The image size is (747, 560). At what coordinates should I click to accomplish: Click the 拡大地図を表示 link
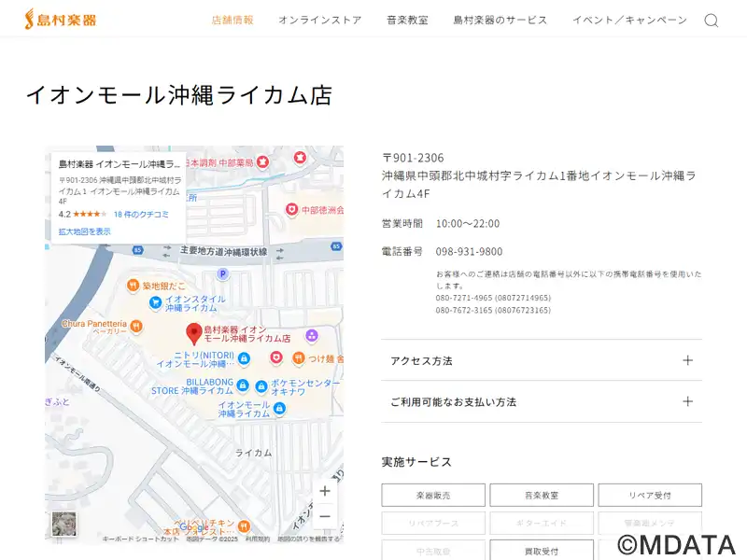click(84, 231)
